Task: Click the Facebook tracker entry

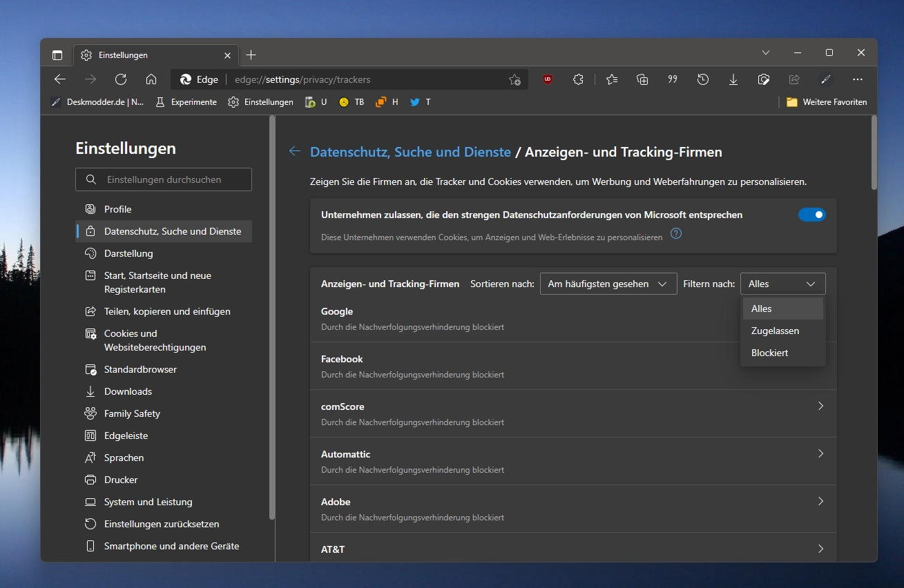Action: (x=573, y=366)
